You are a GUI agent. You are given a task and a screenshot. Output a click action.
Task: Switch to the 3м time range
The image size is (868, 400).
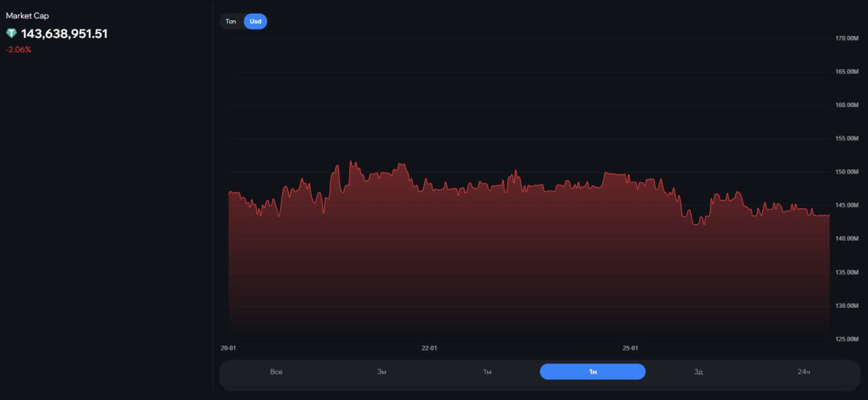coord(382,372)
